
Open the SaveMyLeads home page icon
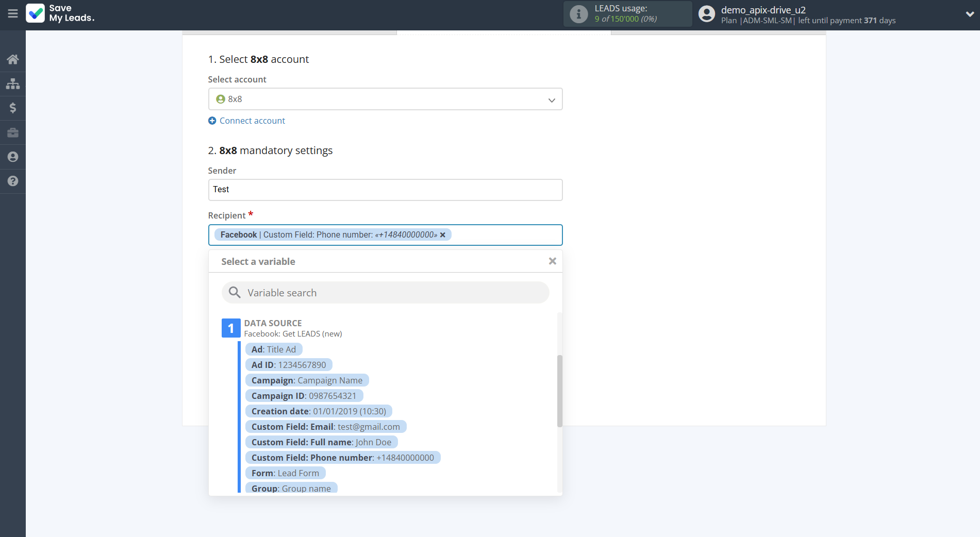(12, 59)
